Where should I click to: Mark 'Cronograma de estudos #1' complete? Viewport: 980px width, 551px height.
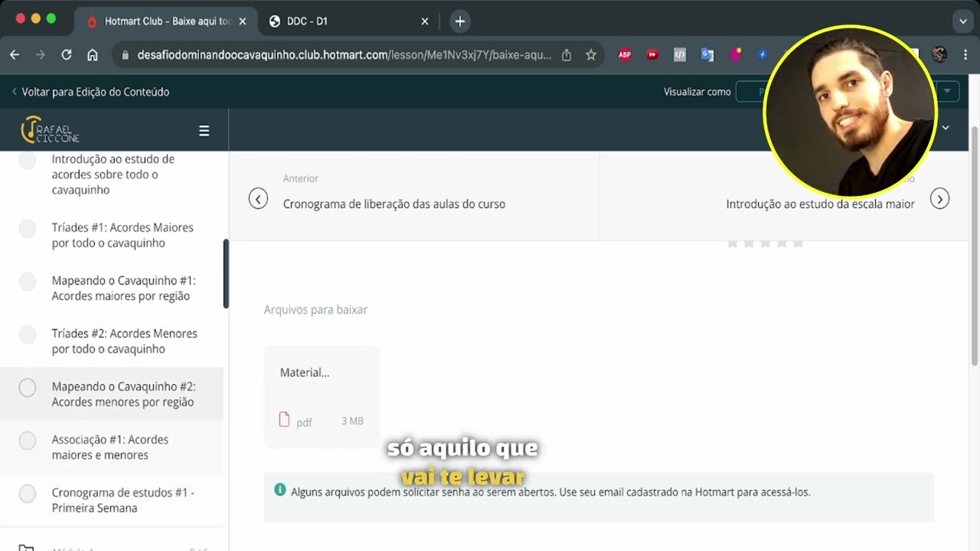pyautogui.click(x=28, y=494)
